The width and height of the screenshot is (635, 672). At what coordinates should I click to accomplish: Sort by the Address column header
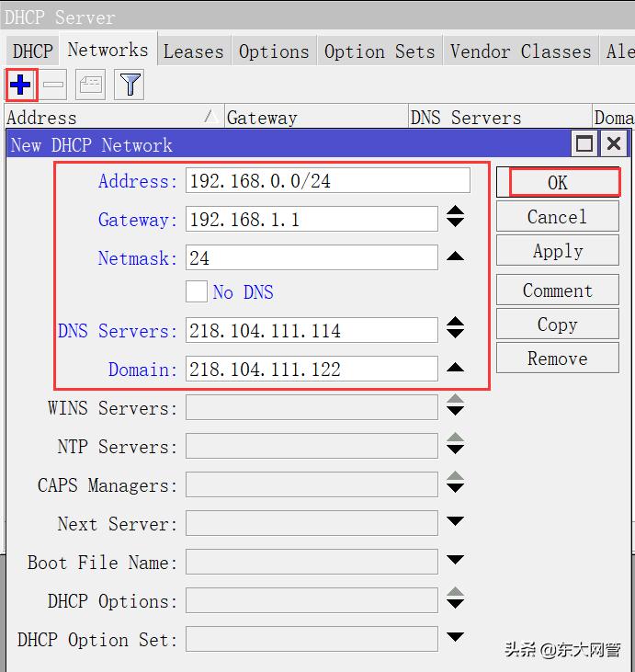pyautogui.click(x=114, y=117)
